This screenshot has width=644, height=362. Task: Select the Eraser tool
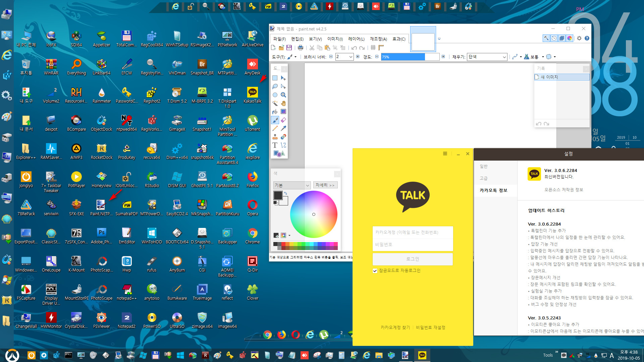[x=283, y=120]
